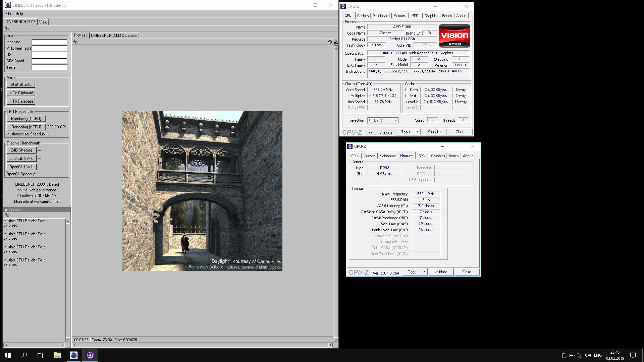Open the Wi-Fi network tray icon
The width and height of the screenshot is (644, 362).
(580, 355)
